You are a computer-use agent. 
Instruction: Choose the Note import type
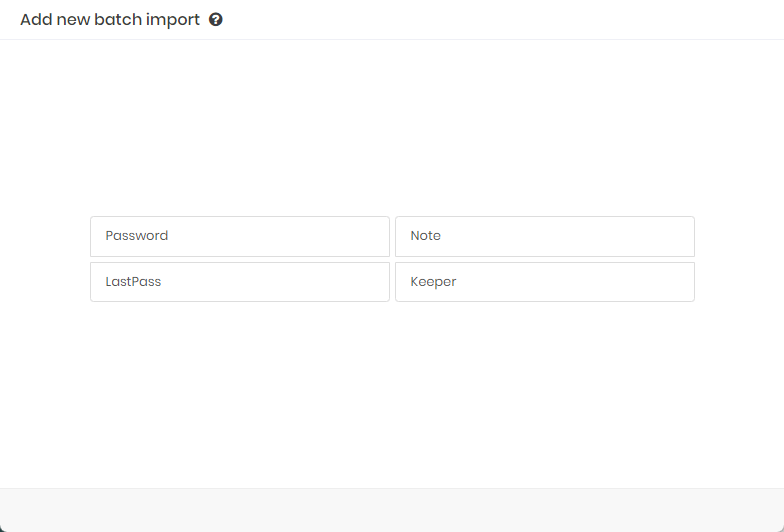coord(545,236)
